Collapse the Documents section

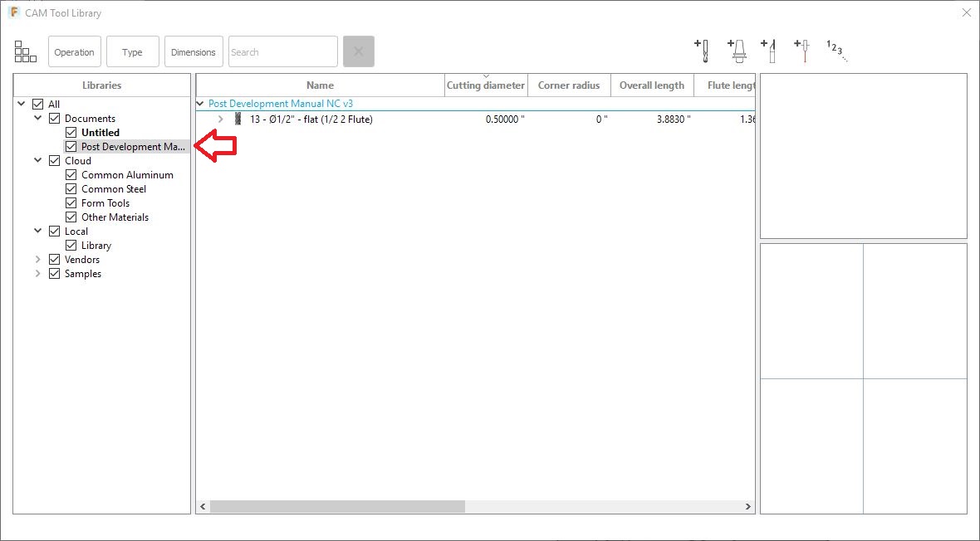click(37, 118)
